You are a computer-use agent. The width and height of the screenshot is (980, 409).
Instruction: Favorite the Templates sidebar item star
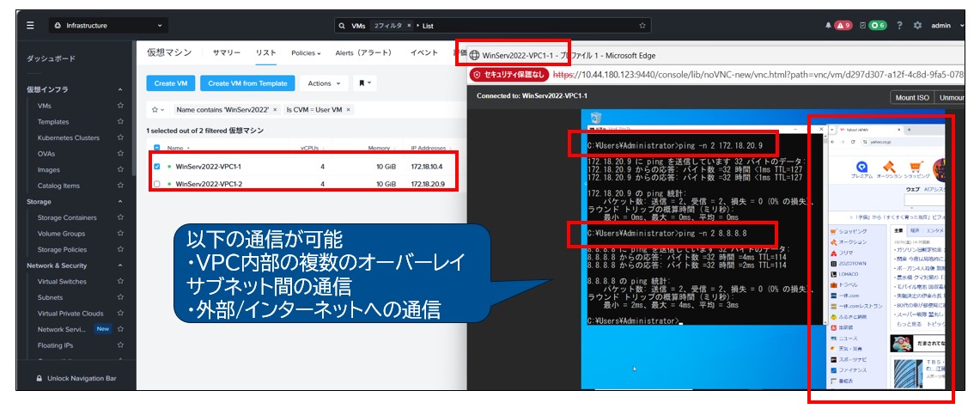(x=120, y=122)
